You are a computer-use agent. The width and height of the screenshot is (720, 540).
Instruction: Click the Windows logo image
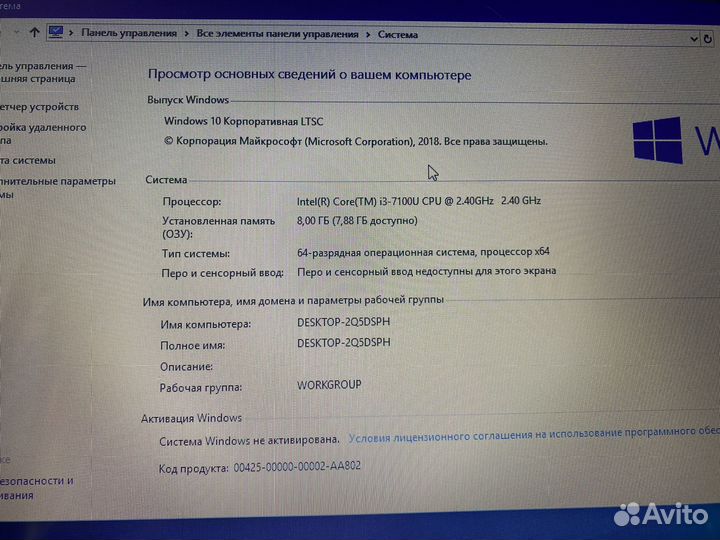(658, 140)
